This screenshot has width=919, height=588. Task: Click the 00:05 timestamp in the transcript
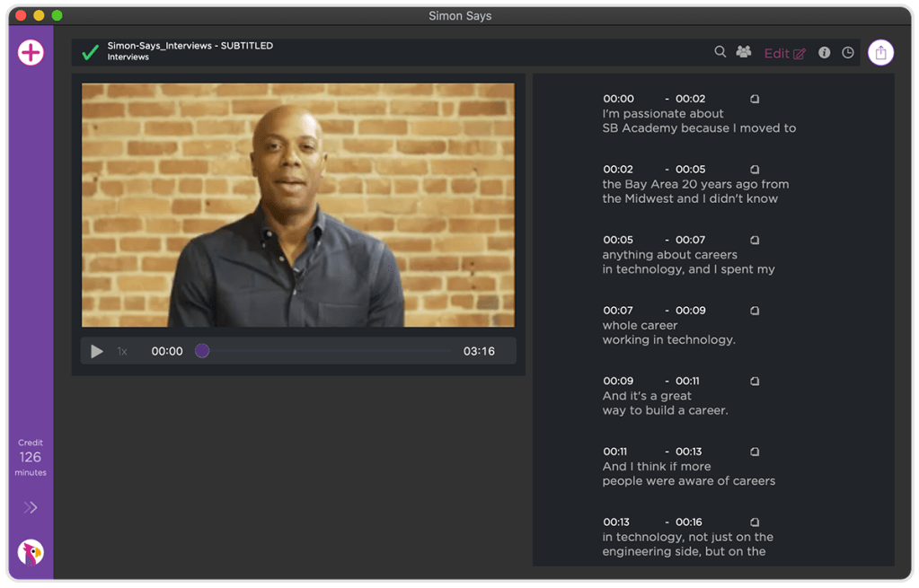pos(620,240)
